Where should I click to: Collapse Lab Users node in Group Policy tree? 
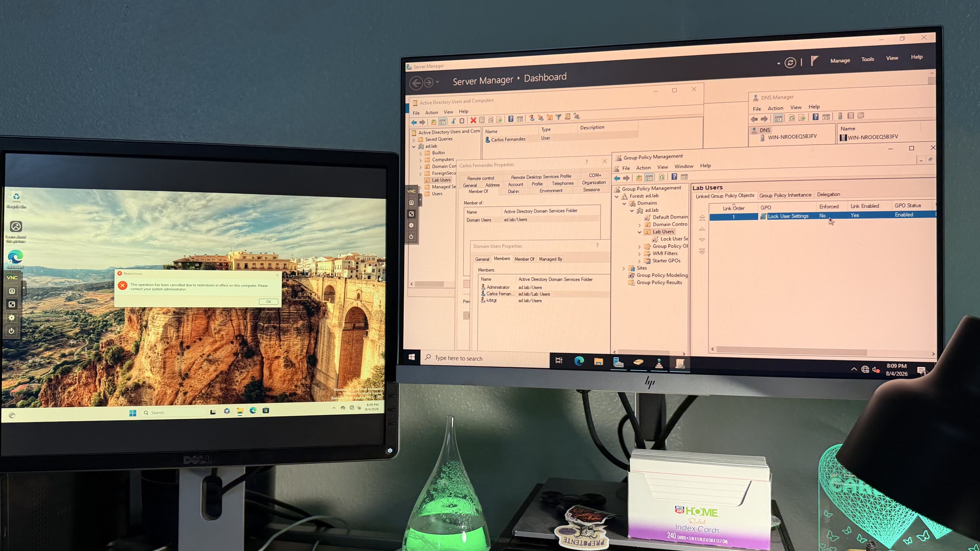click(x=639, y=232)
